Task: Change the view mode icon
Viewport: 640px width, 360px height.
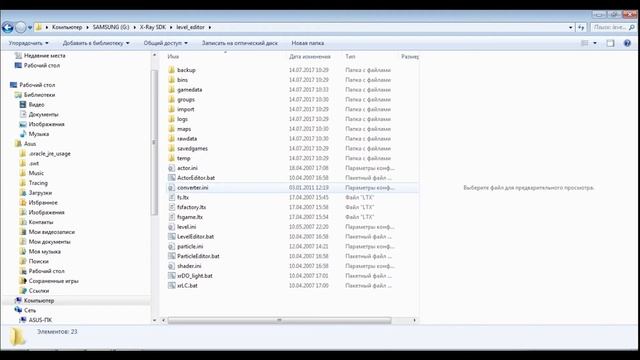Action: (x=584, y=43)
